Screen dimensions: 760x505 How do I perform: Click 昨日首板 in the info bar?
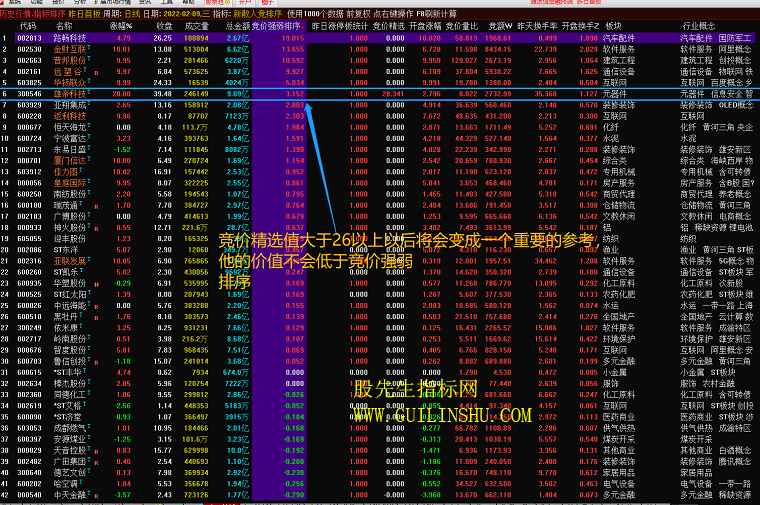click(x=84, y=14)
